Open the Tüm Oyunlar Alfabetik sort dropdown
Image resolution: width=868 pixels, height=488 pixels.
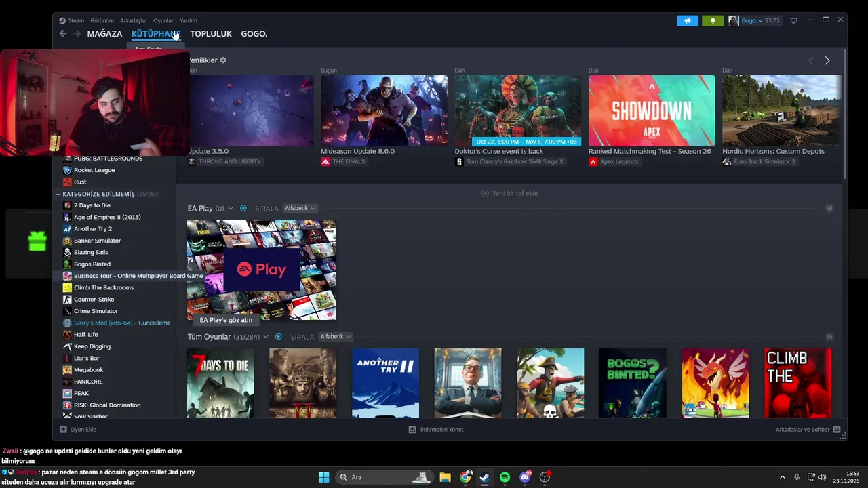[x=336, y=337]
